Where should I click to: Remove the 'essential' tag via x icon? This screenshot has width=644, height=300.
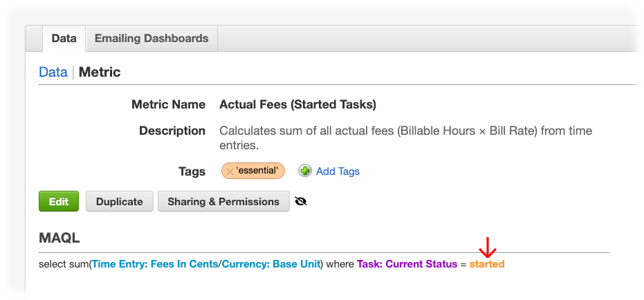(230, 171)
